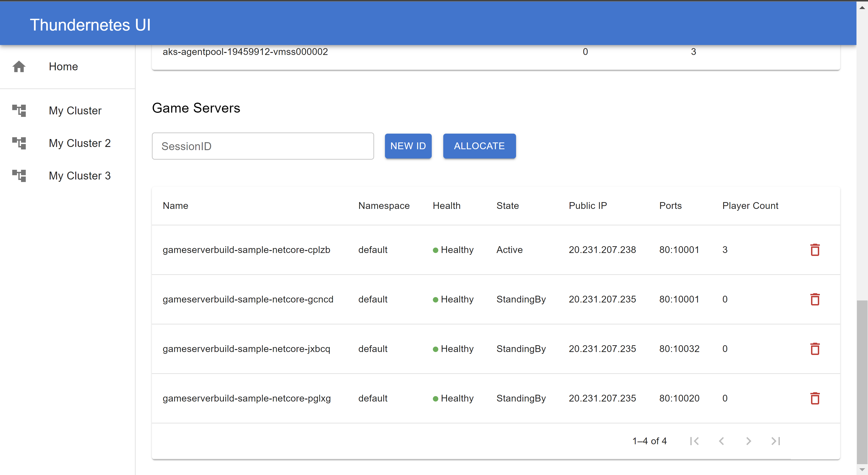Delete gameserverbuild-sample-netcore-pglxg with trash icon

point(814,398)
